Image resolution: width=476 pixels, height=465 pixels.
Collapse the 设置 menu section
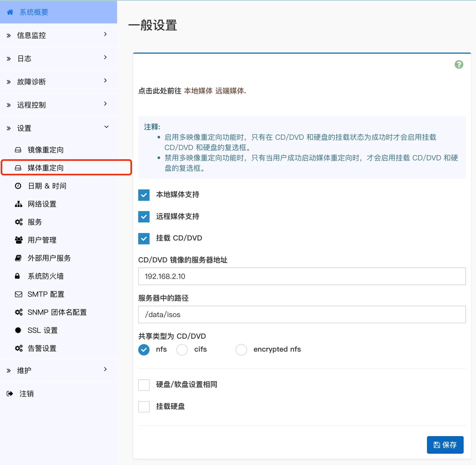(x=106, y=127)
